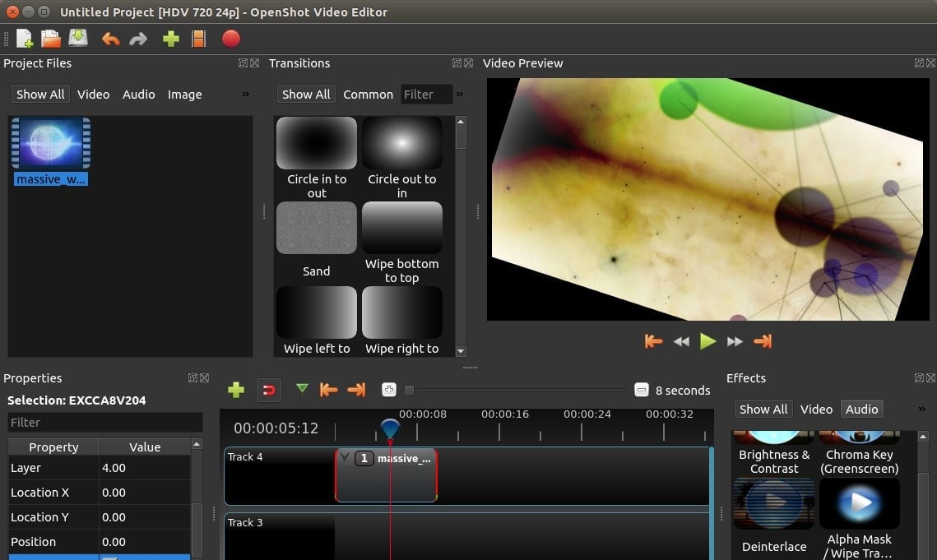Expand Project Files toolbar overflow chevron
This screenshot has height=560, width=937.
(246, 94)
